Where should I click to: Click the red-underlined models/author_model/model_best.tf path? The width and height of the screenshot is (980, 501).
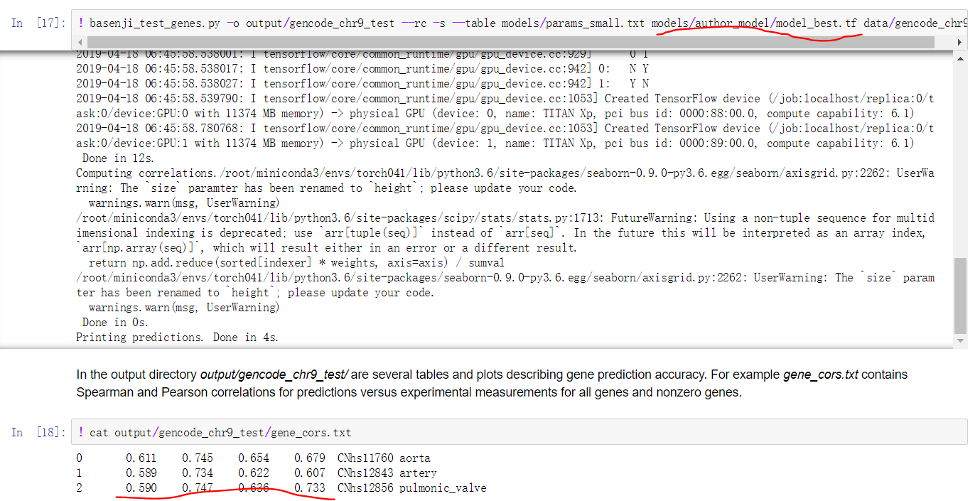point(753,23)
